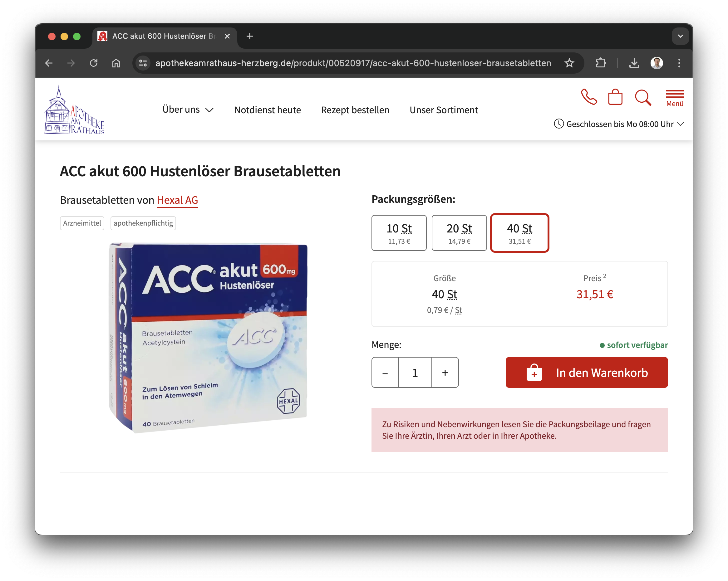This screenshot has height=581, width=728.
Task: Click the search magnifier icon
Action: click(x=642, y=98)
